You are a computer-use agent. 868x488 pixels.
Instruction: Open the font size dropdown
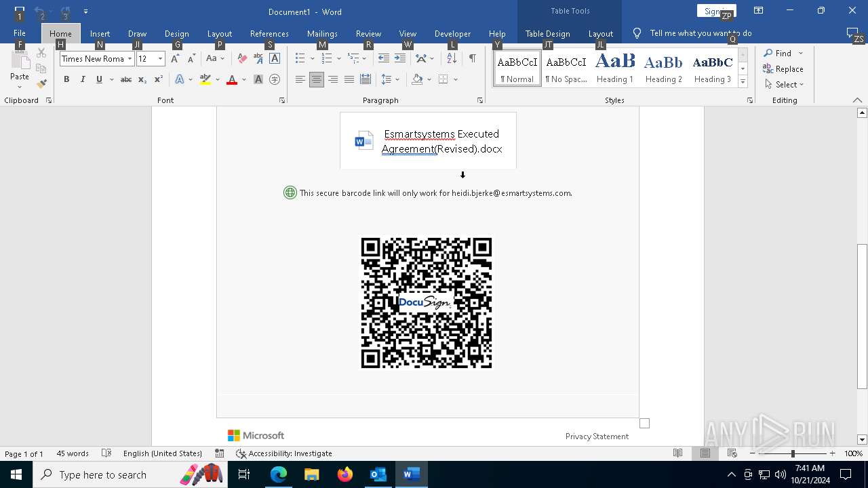point(161,59)
